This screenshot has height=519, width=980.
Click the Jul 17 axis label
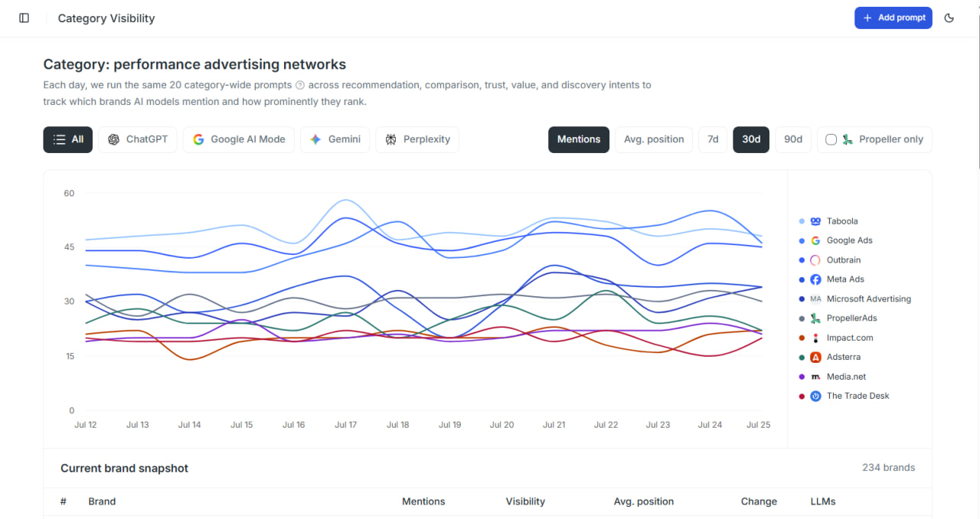pos(345,425)
